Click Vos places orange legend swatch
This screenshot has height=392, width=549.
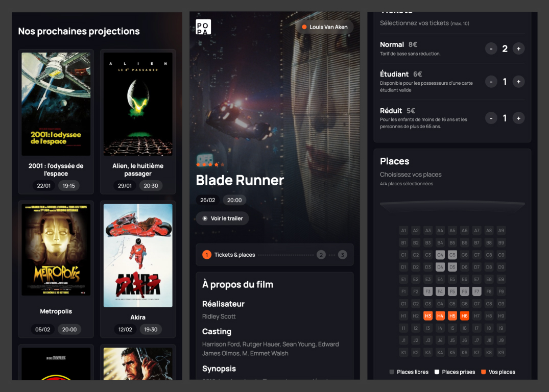483,372
